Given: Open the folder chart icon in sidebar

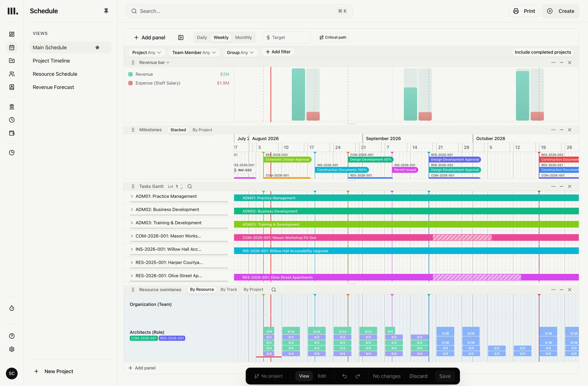Looking at the screenshot, I should (12, 60).
